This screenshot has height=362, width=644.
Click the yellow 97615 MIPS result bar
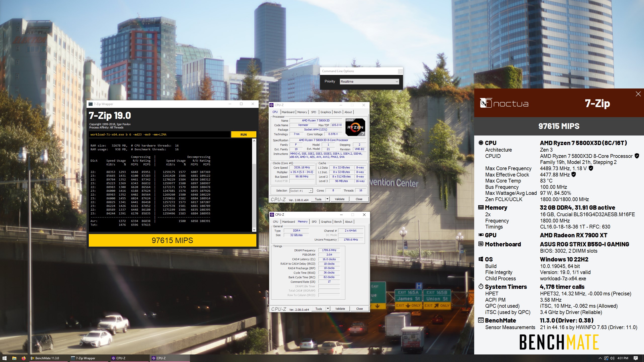click(x=172, y=240)
